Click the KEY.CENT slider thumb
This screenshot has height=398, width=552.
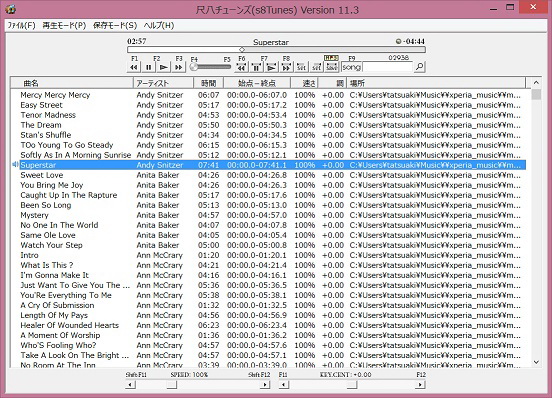point(352,385)
